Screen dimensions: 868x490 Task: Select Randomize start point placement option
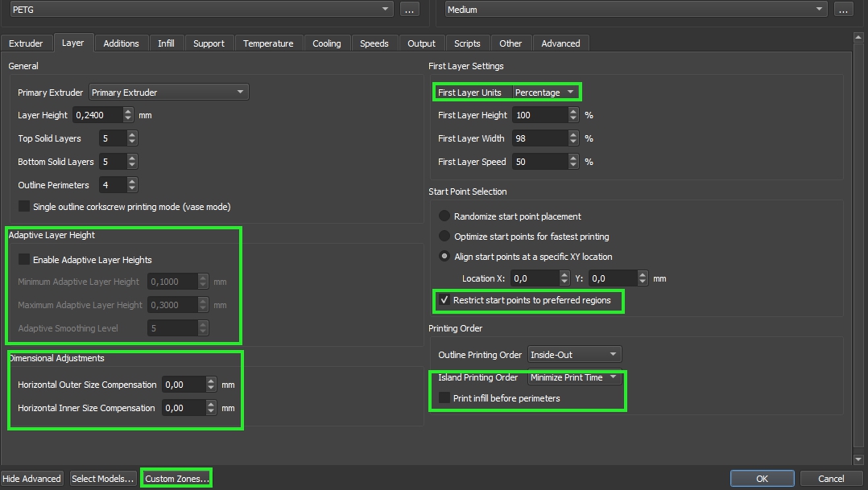pos(444,216)
